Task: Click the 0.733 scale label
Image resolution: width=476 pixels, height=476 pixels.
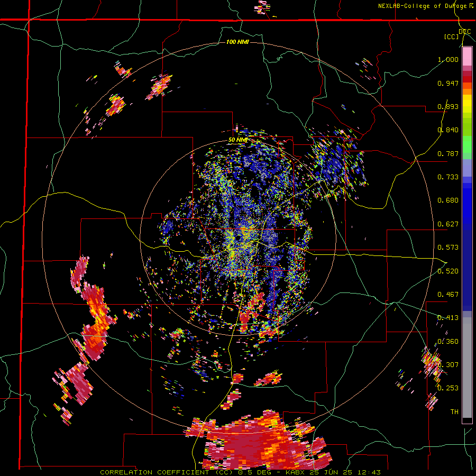Action: coord(448,177)
